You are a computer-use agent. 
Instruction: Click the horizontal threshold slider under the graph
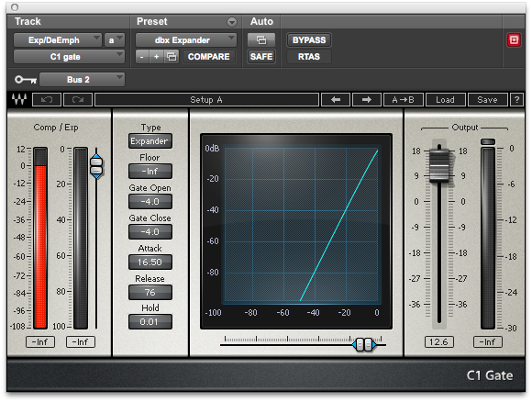click(x=364, y=344)
